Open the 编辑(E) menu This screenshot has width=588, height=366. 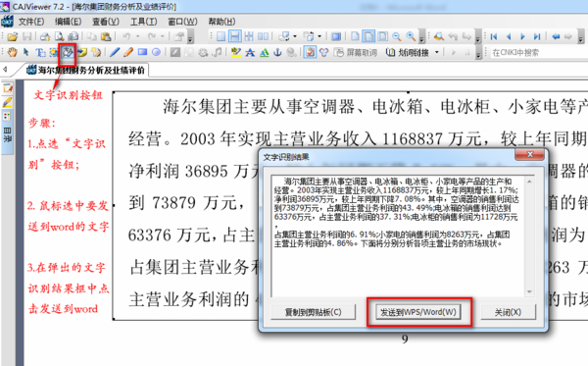(x=69, y=22)
